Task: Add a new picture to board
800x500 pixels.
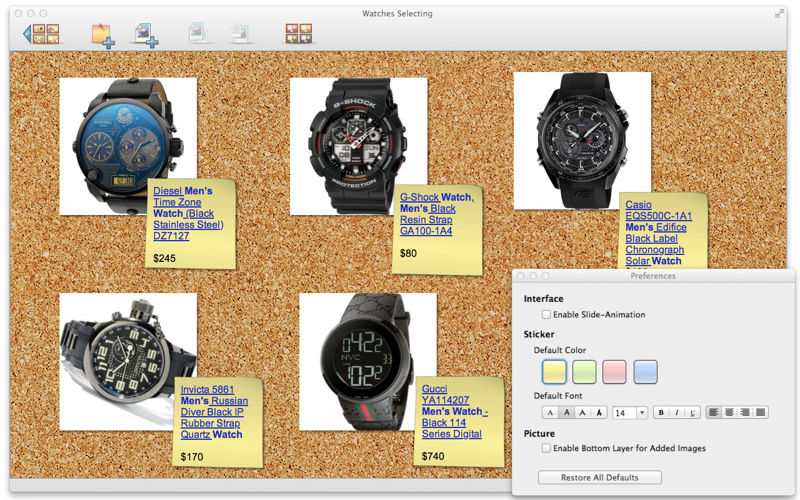Action: point(146,35)
